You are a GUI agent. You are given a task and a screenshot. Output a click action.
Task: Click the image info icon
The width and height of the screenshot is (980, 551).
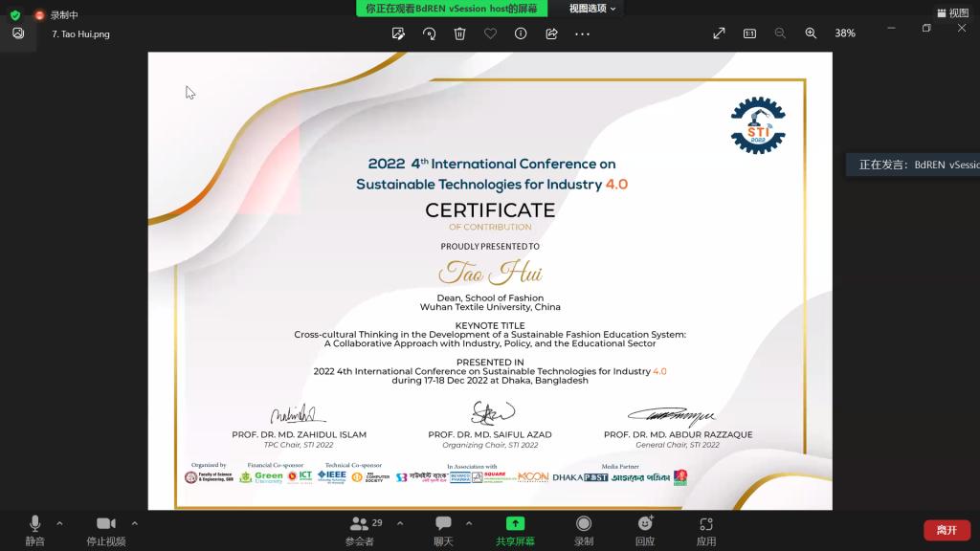(521, 33)
